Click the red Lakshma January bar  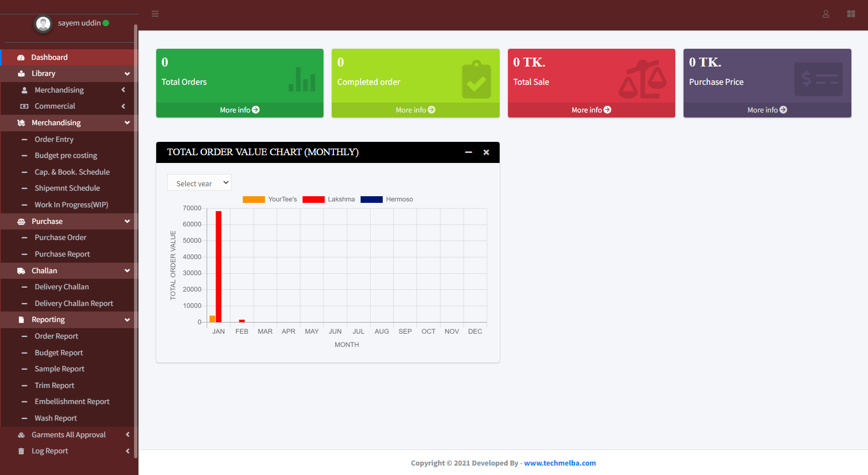[218, 266]
